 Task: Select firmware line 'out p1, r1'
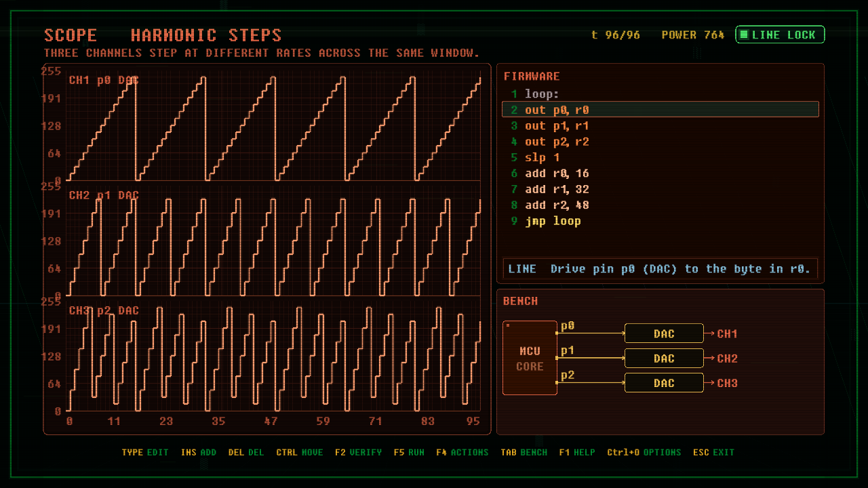click(660, 126)
